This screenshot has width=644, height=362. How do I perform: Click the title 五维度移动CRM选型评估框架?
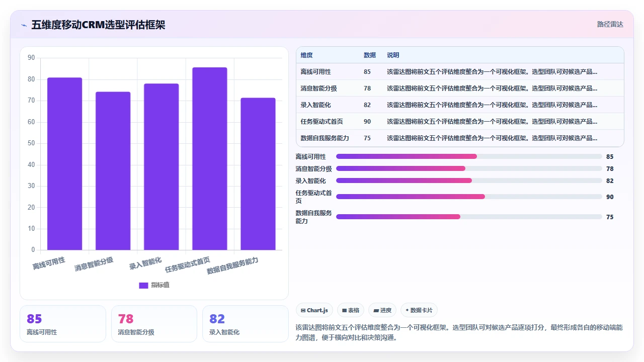click(98, 25)
